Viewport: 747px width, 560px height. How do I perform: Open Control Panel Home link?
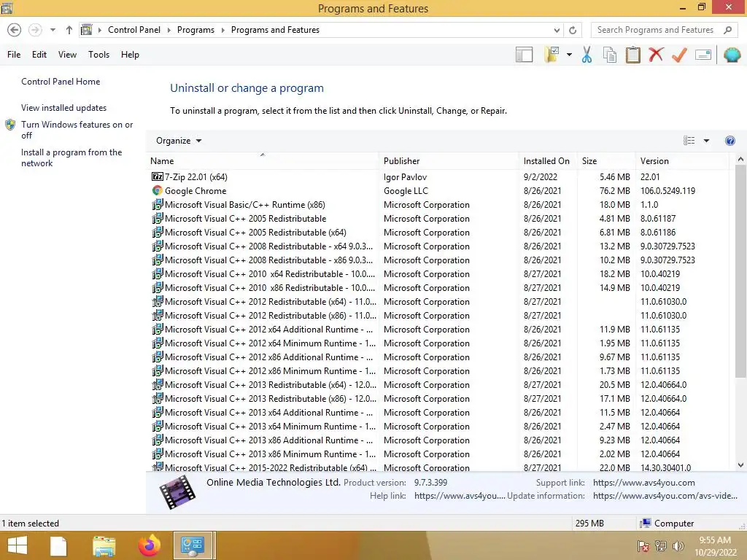61,82
